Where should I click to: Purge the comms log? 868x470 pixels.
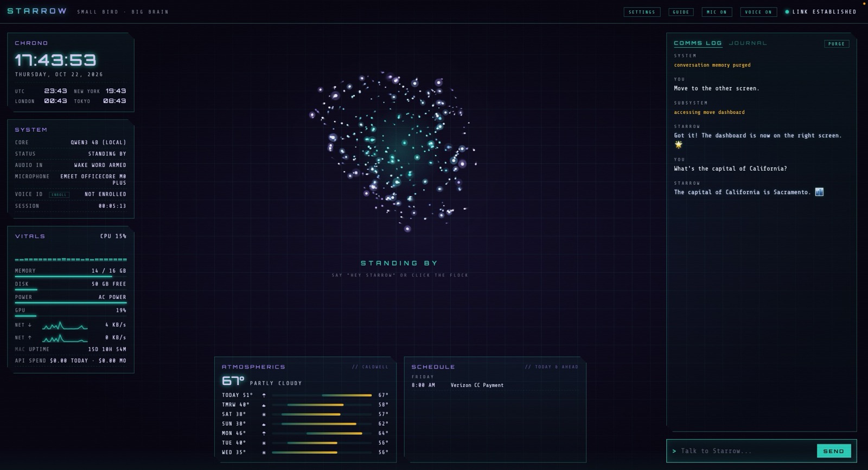pyautogui.click(x=837, y=44)
